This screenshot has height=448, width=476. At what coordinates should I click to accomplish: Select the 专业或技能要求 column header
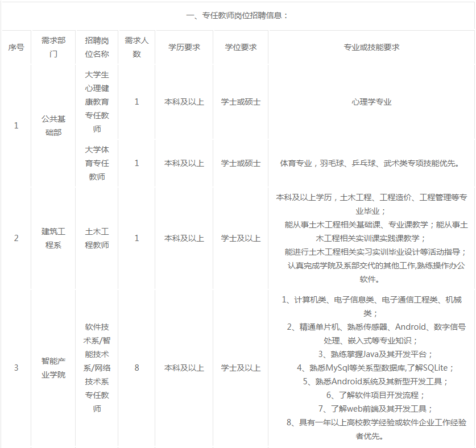click(371, 47)
